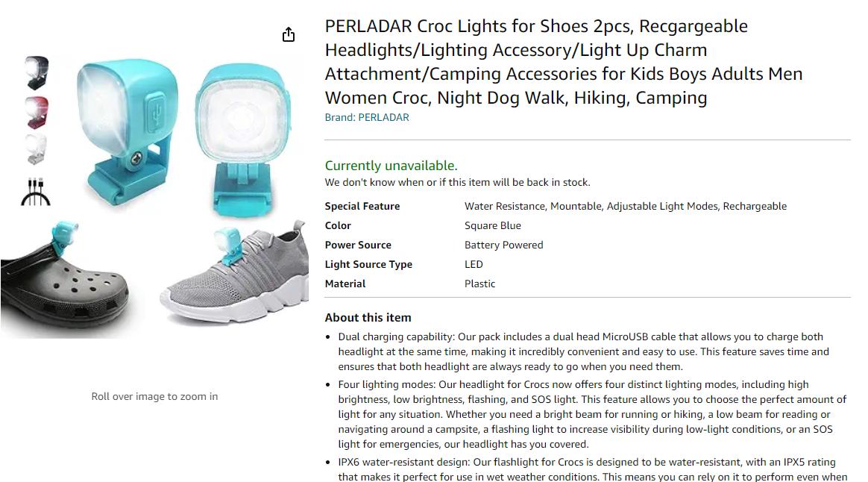This screenshot has height=482, width=868.
Task: Open the Brand: PERLADAR link
Action: [367, 117]
